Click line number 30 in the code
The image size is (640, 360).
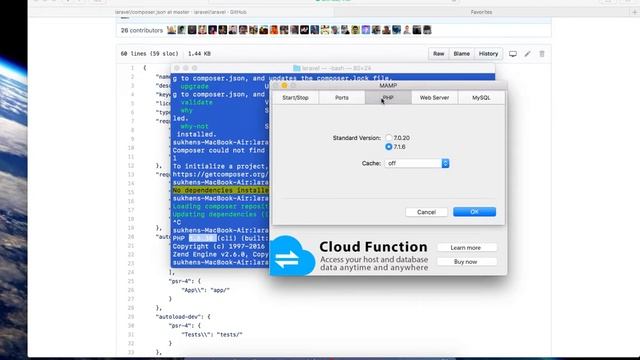131,325
